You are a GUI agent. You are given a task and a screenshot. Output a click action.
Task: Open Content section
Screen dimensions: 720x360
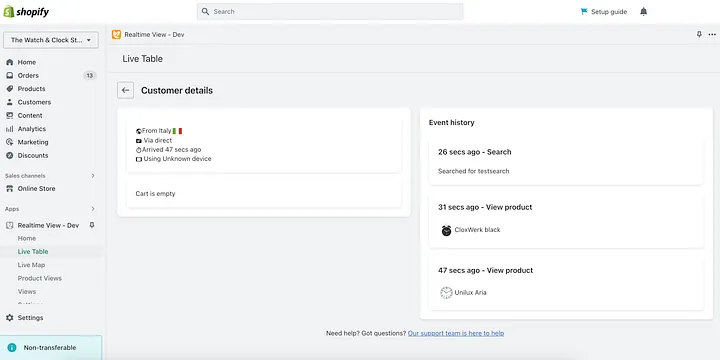tap(30, 115)
